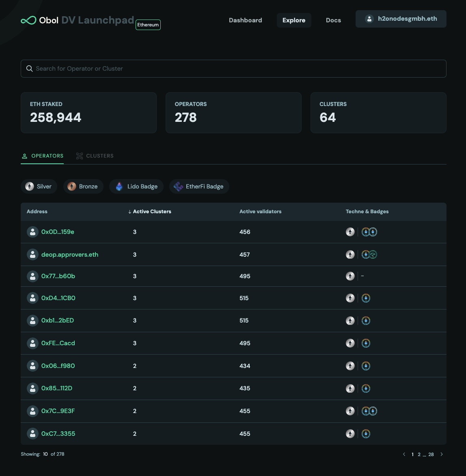The image size is (466, 476).
Task: Click the avatar icon for 0xC7...3355
Action: [32, 434]
